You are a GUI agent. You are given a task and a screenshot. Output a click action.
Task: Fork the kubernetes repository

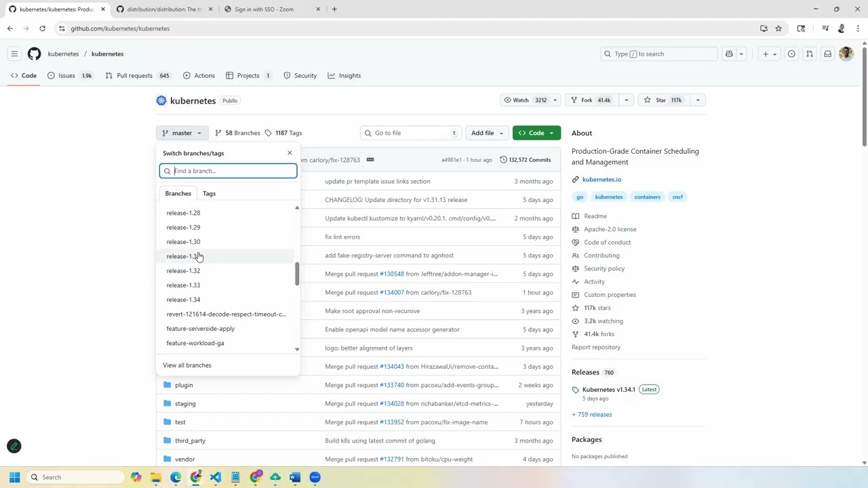[x=591, y=100]
